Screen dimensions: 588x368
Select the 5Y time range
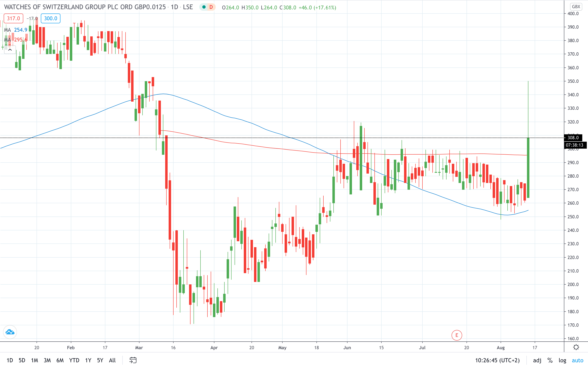tap(100, 360)
